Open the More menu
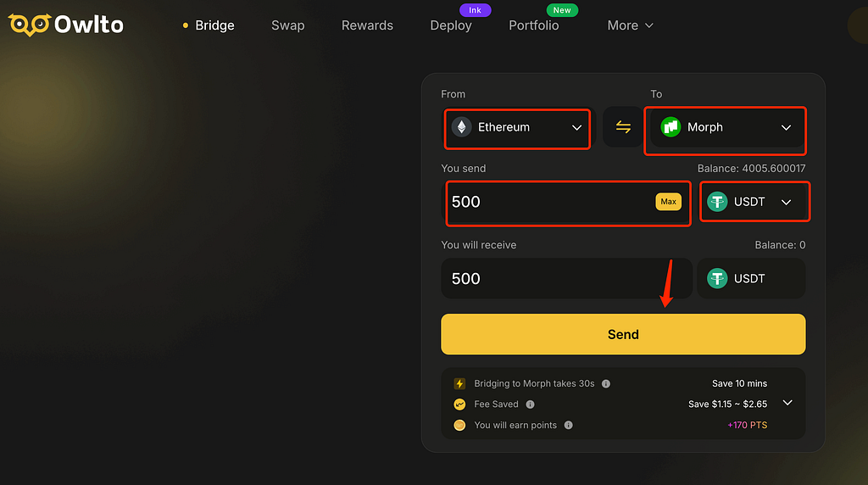 pyautogui.click(x=630, y=25)
